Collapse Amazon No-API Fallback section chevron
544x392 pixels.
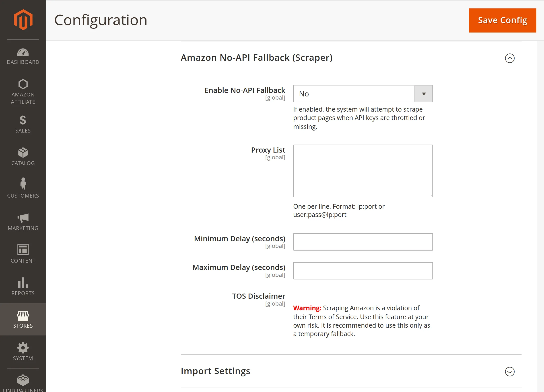pyautogui.click(x=509, y=58)
